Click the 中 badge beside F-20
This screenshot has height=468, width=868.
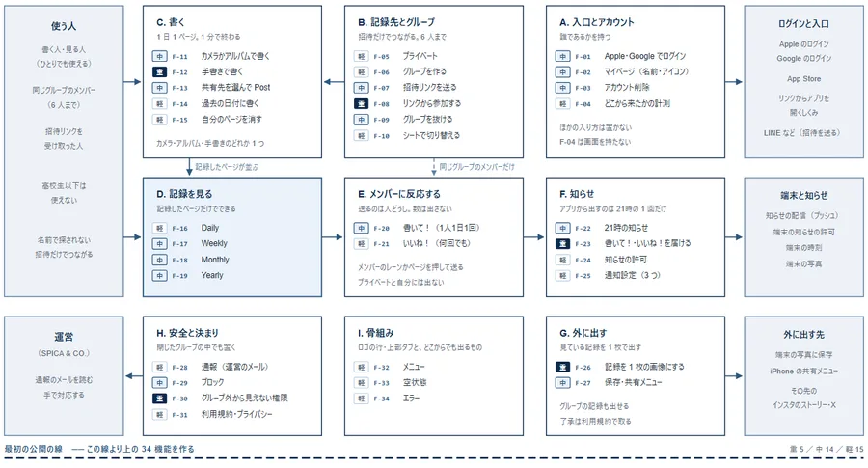[x=361, y=228]
